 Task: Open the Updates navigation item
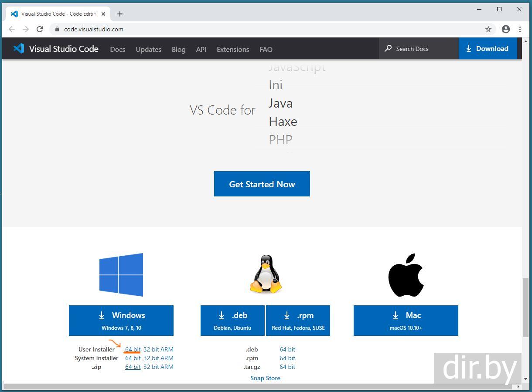pos(148,49)
